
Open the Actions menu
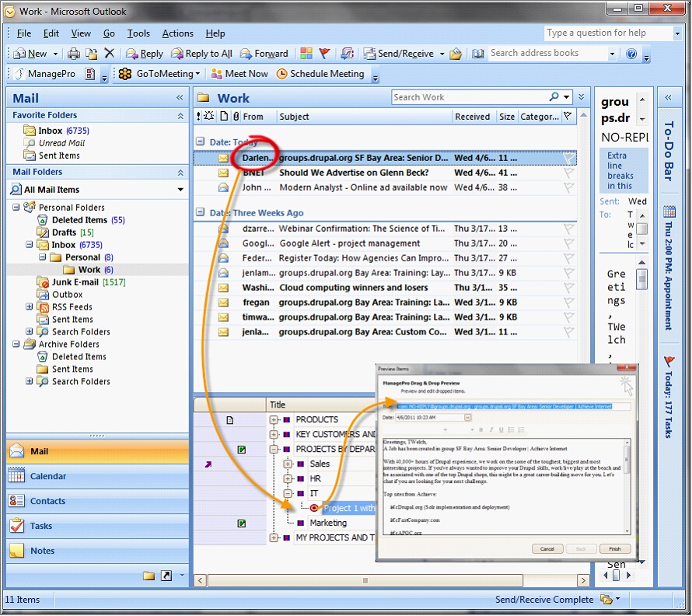click(x=177, y=33)
